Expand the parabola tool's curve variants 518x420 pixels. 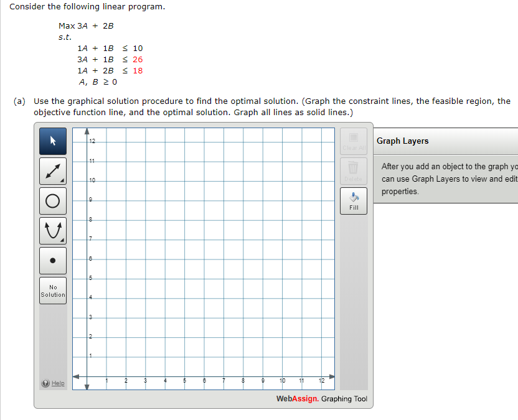click(x=62, y=239)
